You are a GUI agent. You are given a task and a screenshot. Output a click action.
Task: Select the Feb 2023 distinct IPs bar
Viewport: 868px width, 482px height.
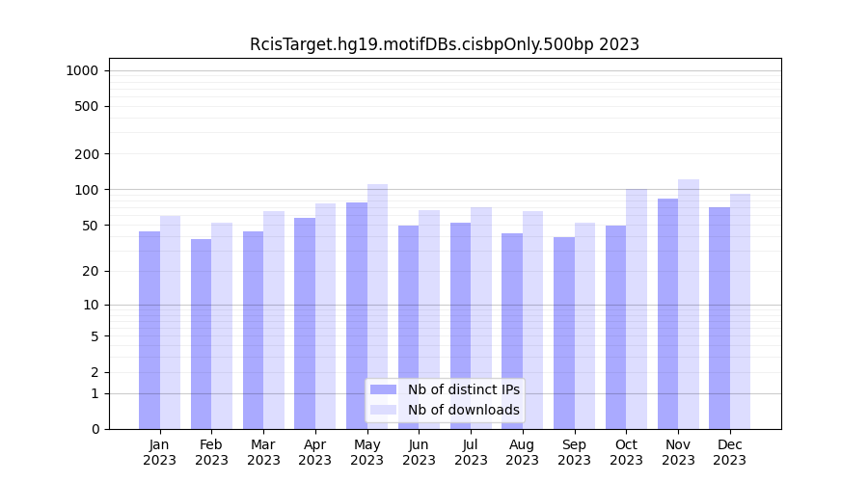pos(202,334)
